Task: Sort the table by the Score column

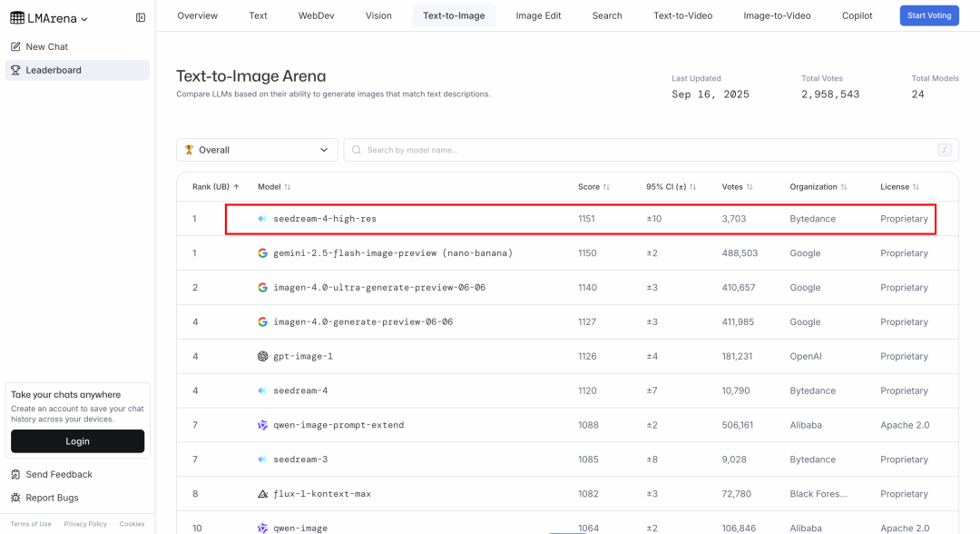Action: 594,187
